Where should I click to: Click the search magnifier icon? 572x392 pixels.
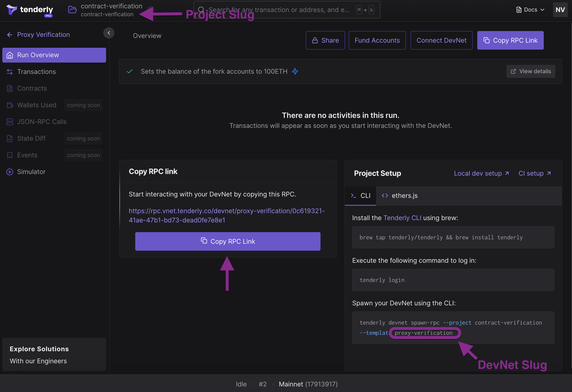tap(201, 9)
